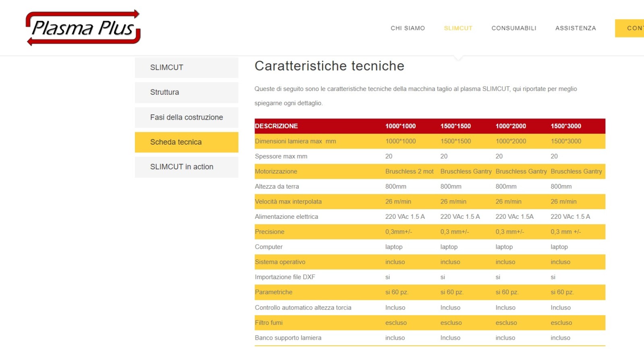Click 'Controllo automatico altezza torcia' row label
The width and height of the screenshot is (644, 355).
click(303, 308)
